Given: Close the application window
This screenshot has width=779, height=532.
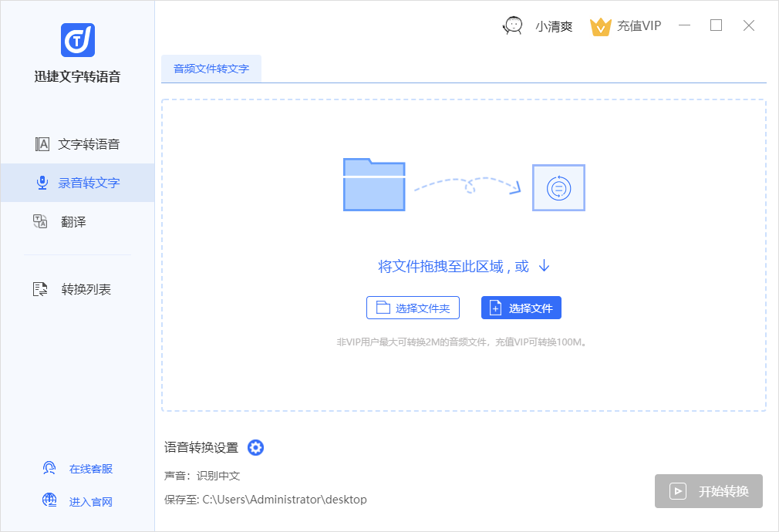Looking at the screenshot, I should coord(749,25).
